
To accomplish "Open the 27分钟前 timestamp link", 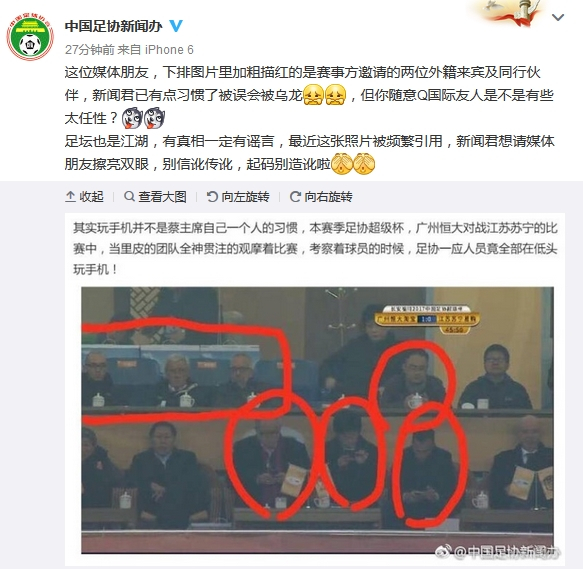I will [x=90, y=49].
